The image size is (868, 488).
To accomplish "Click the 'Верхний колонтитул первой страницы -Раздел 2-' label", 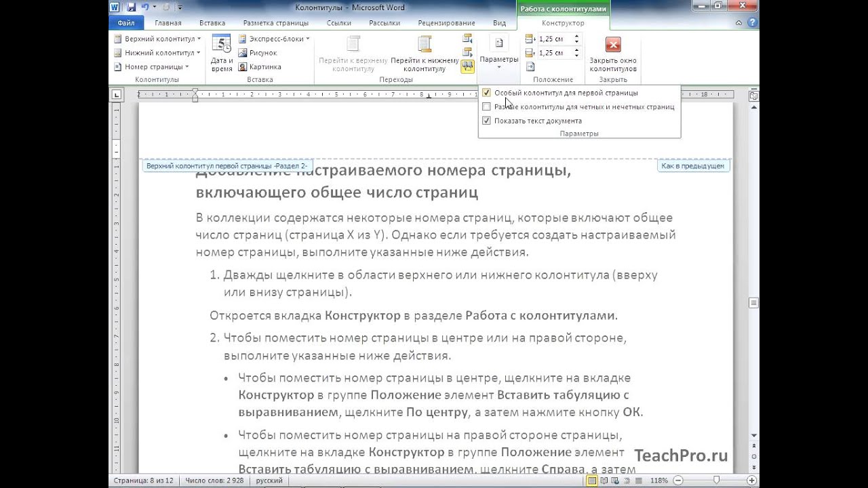I will point(227,165).
